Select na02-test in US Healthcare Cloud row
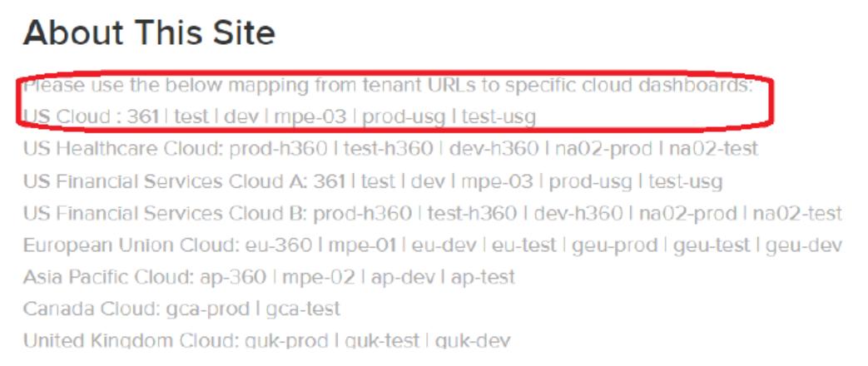 pyautogui.click(x=713, y=149)
